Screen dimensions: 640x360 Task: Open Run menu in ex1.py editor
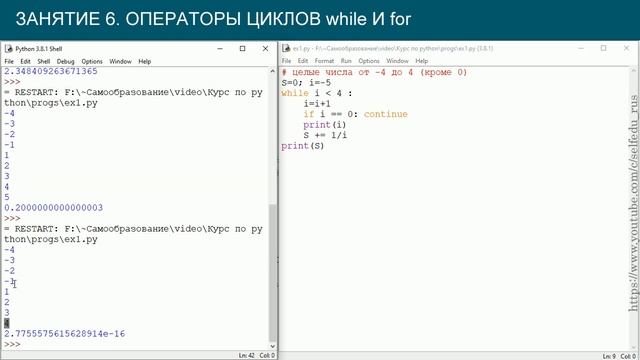click(x=346, y=61)
